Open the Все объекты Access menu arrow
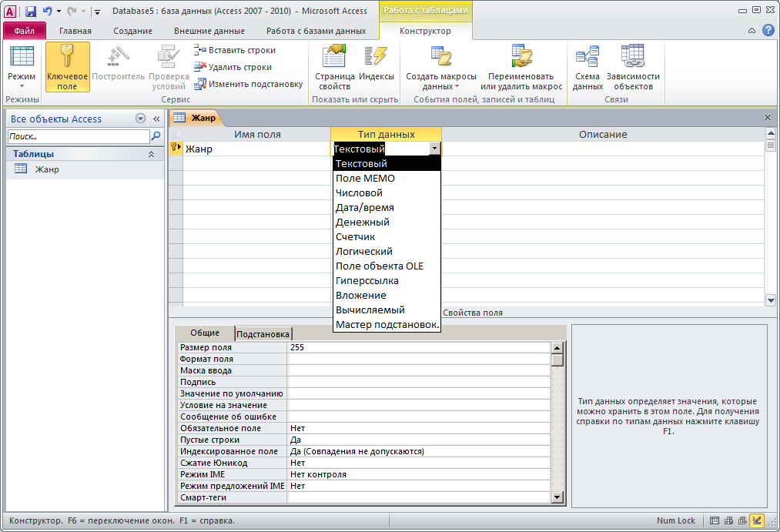This screenshot has height=532, width=780. click(140, 119)
